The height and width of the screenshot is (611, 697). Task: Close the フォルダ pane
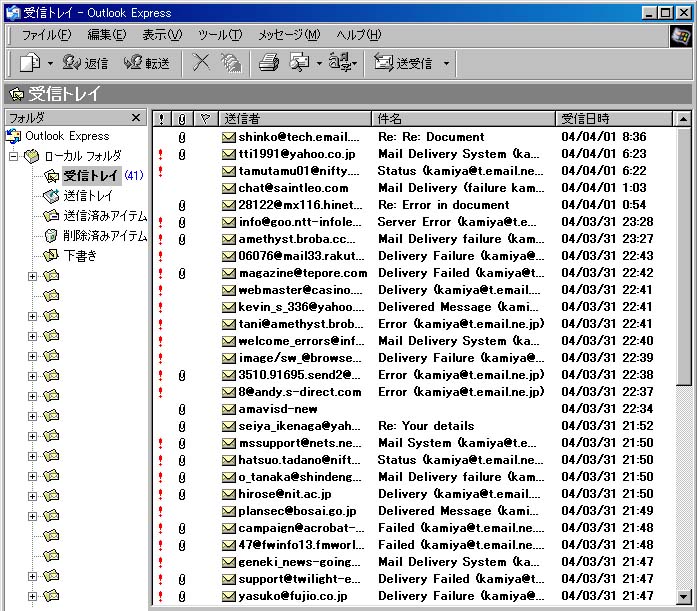[136, 118]
